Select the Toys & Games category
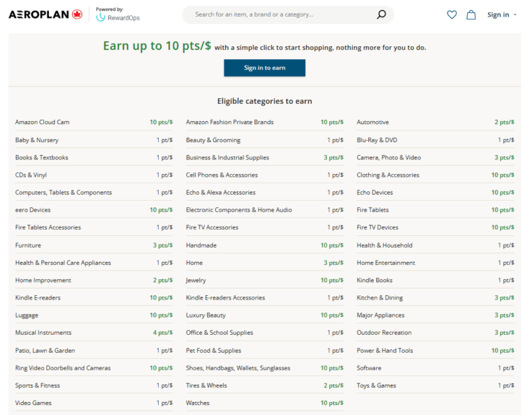 click(376, 385)
